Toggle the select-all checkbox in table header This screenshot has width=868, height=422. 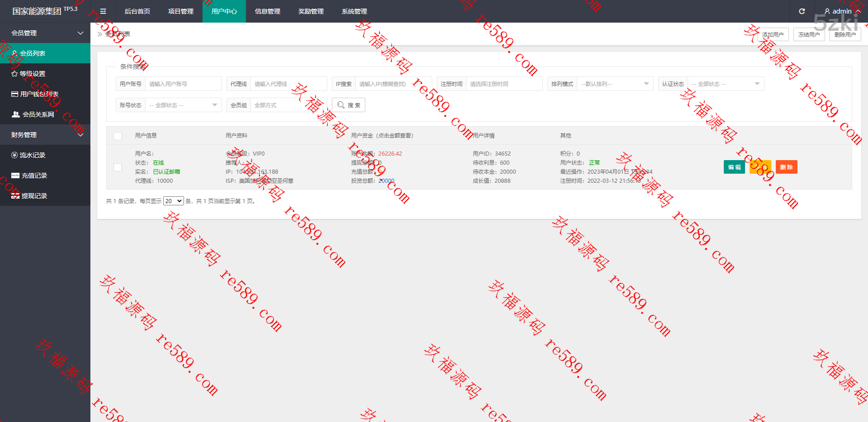118,136
